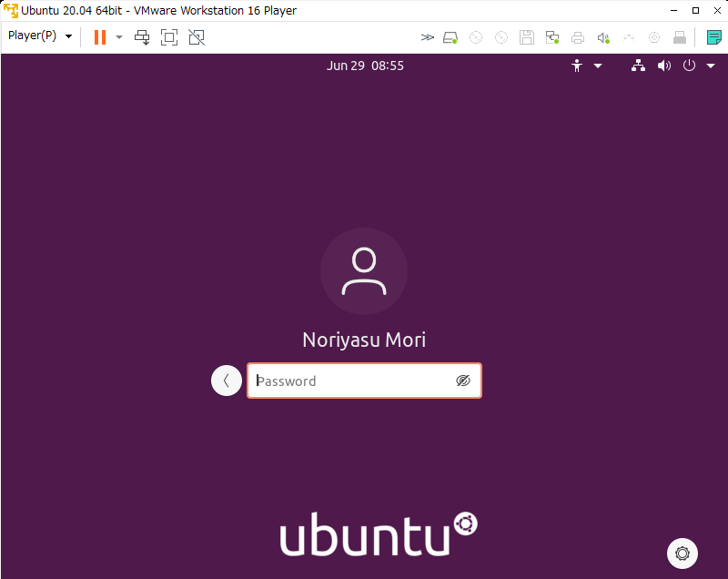Expand the system menu arrow
The height and width of the screenshot is (579, 728).
click(x=711, y=66)
